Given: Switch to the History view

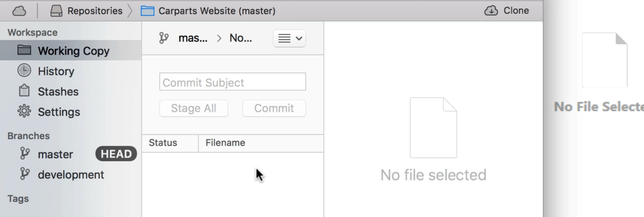Looking at the screenshot, I should coord(56,71).
